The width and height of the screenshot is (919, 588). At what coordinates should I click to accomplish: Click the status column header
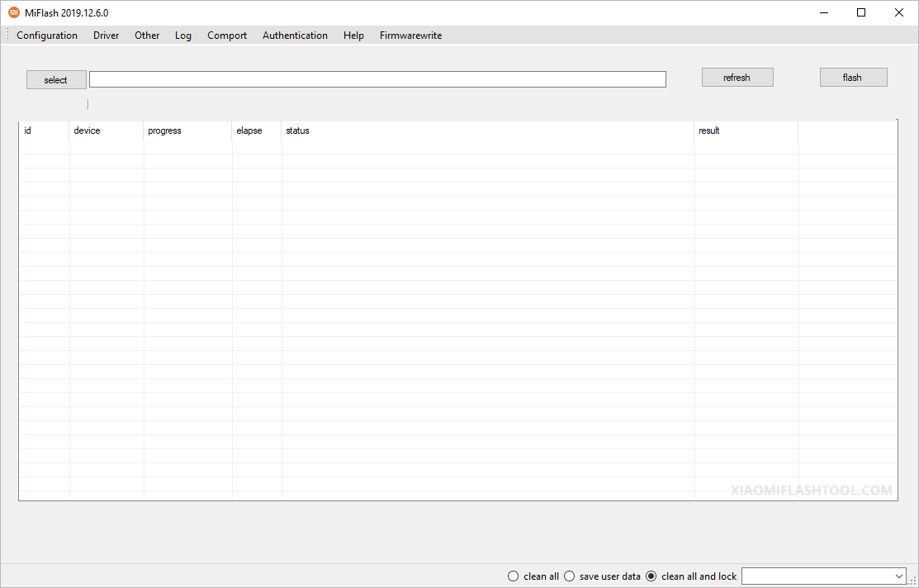[x=488, y=130]
